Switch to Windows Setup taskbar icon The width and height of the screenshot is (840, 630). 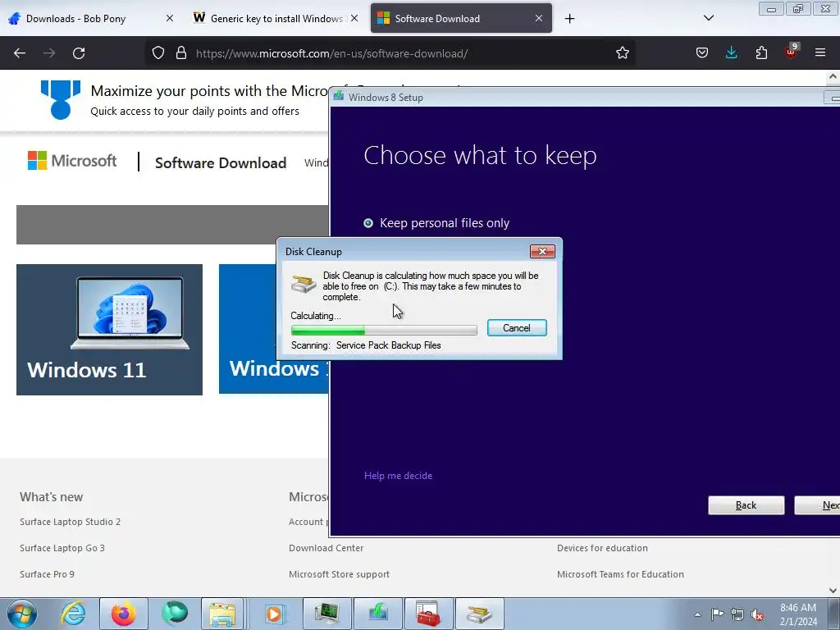[x=377, y=614]
